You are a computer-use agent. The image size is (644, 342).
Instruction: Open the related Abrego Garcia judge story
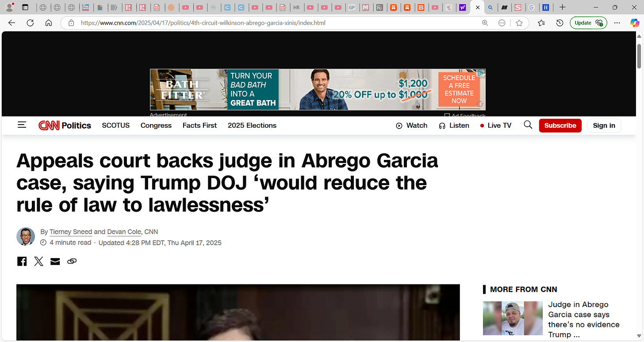(x=584, y=319)
